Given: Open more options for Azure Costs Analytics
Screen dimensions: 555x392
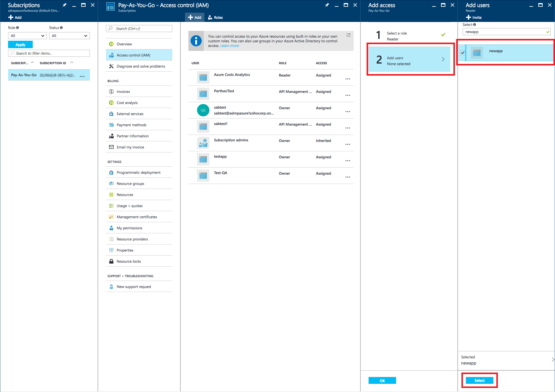Looking at the screenshot, I should click(x=348, y=79).
